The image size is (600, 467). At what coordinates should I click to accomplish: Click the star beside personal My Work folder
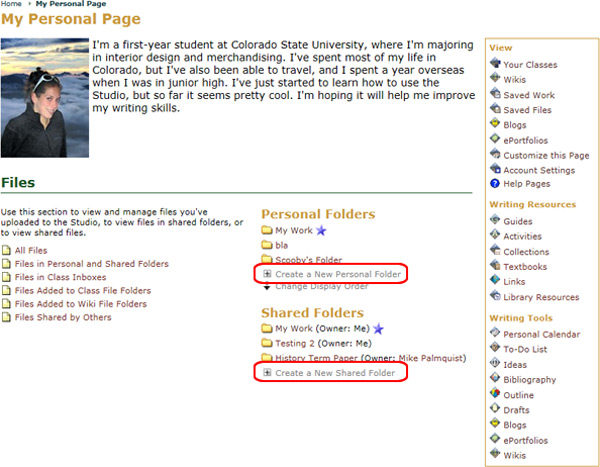pos(321,230)
